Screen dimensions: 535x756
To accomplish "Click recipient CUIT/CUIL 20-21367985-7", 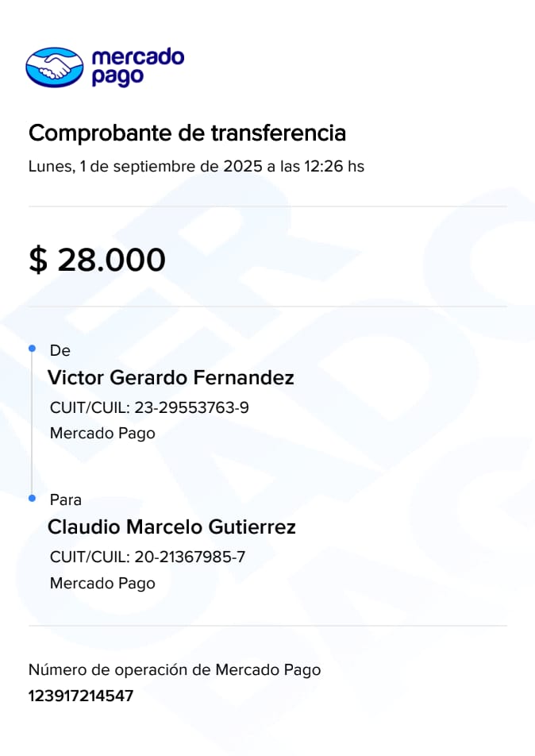I will 190,557.
